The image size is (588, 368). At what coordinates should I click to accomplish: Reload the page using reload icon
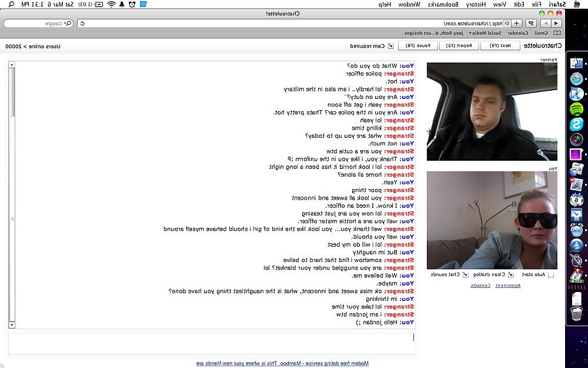coord(82,24)
